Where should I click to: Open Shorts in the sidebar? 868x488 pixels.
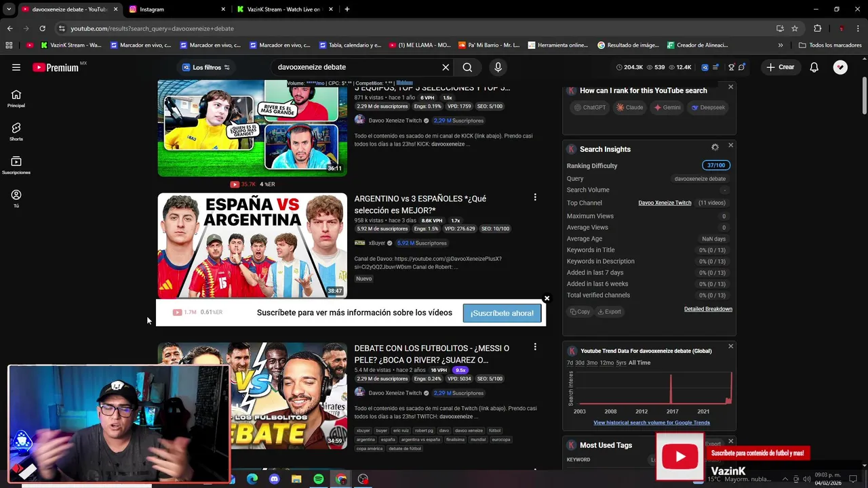16,132
